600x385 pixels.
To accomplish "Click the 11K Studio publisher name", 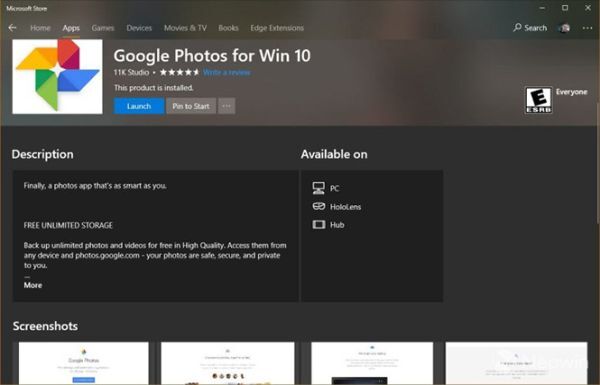I will (131, 72).
